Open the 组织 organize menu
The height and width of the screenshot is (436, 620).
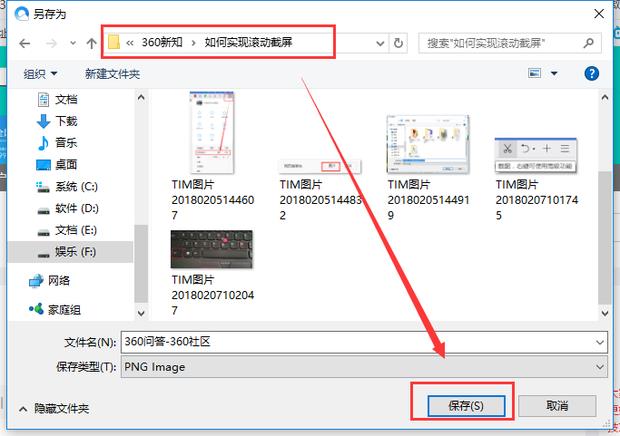click(41, 74)
